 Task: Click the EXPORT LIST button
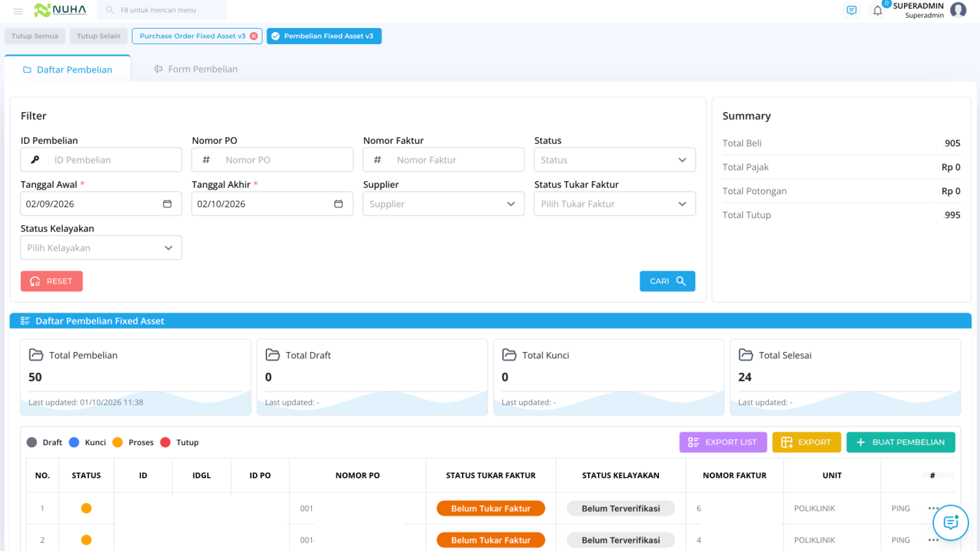(723, 442)
